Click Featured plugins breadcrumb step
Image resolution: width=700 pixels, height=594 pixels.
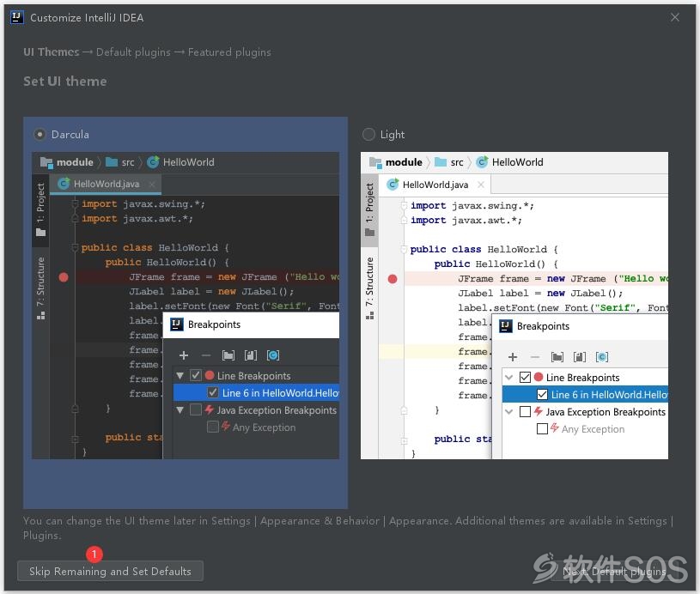229,52
